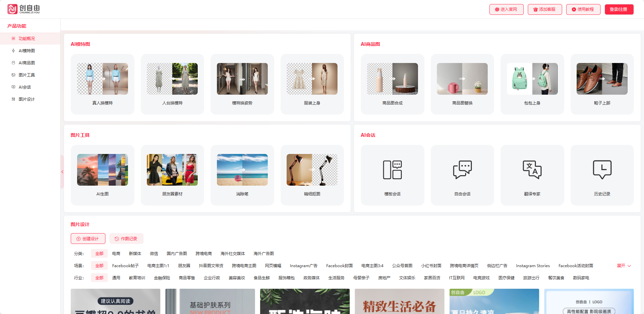Click the 创建设计 button
Screen dimensions: 644x314
point(88,239)
